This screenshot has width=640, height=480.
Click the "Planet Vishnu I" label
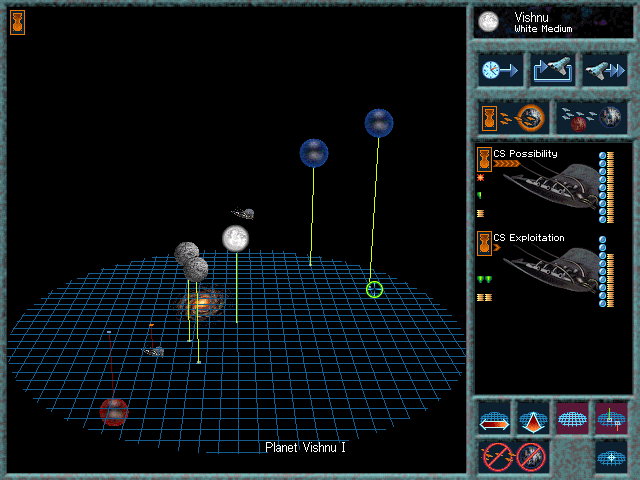click(305, 448)
